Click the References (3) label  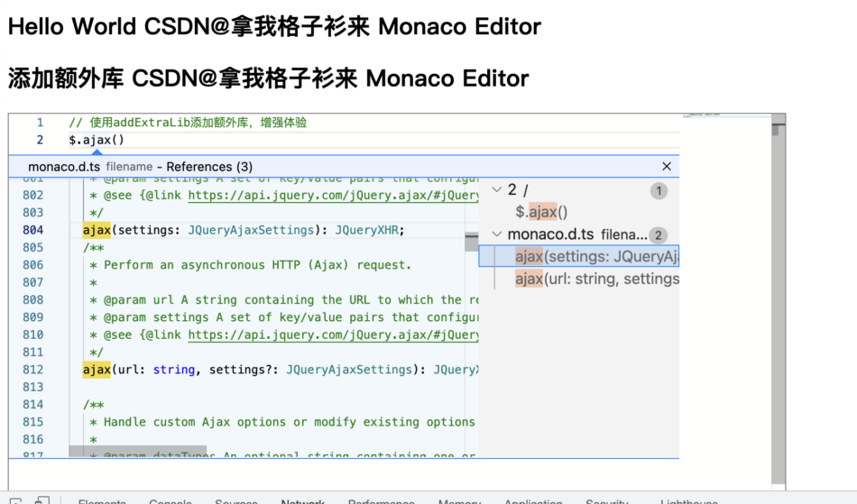pos(209,167)
